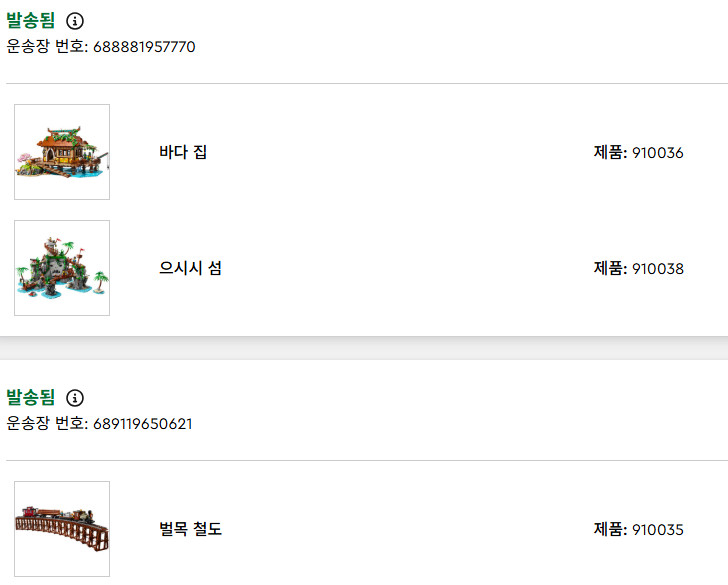Open the 벌목 철도 train thumbnail

pos(62,529)
